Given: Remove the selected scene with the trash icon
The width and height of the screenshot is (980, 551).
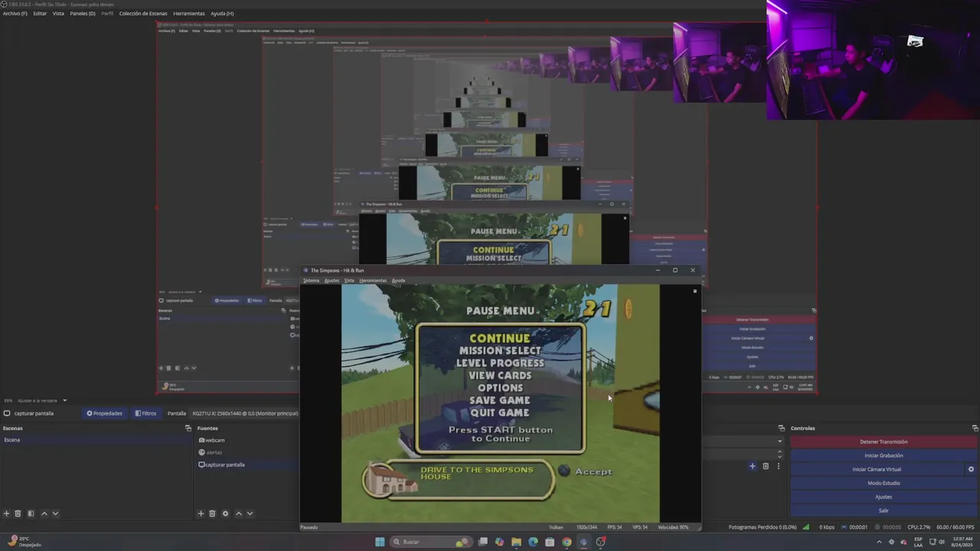Looking at the screenshot, I should coord(18,514).
